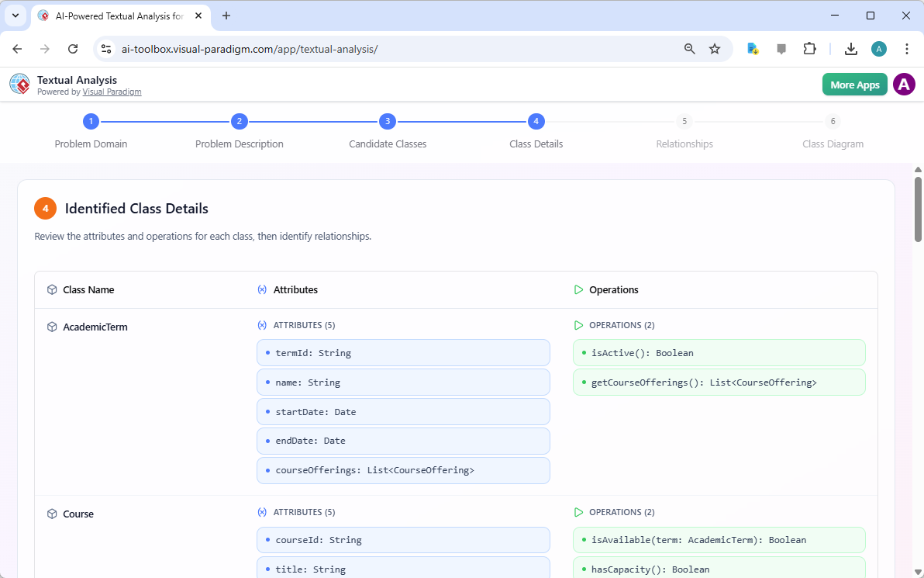924x578 pixels.
Task: Click the zoom magnifier in address bar
Action: 689,49
